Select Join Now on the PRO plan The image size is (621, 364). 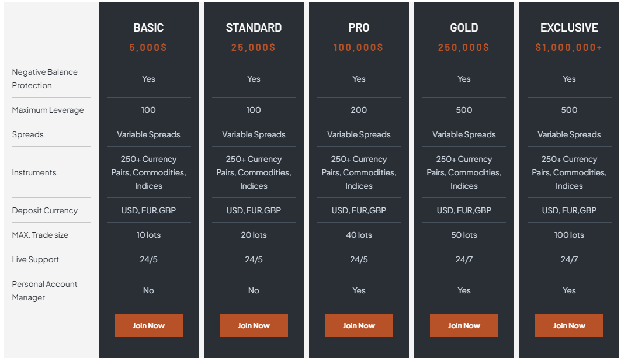[x=359, y=325]
